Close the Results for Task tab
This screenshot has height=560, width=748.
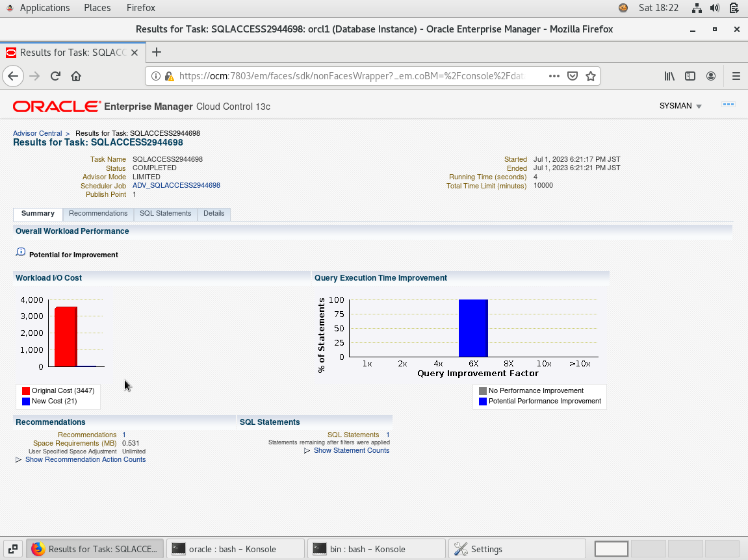(x=135, y=53)
